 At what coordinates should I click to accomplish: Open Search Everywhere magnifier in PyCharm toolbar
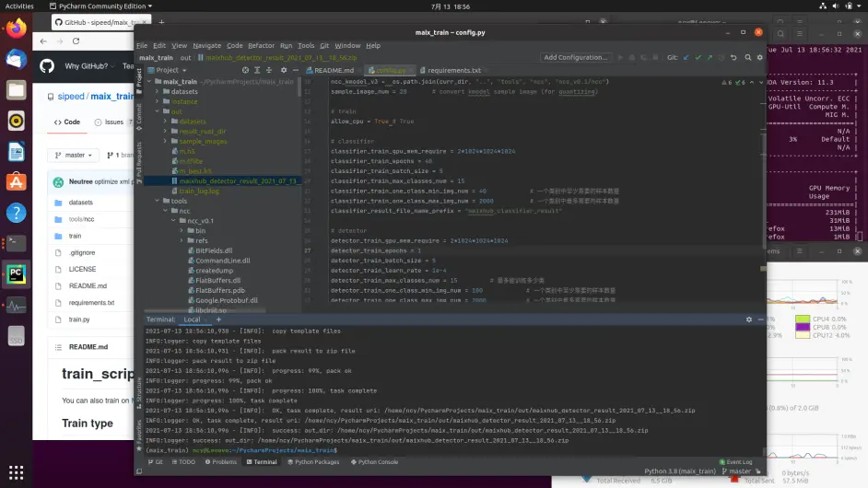[x=748, y=57]
